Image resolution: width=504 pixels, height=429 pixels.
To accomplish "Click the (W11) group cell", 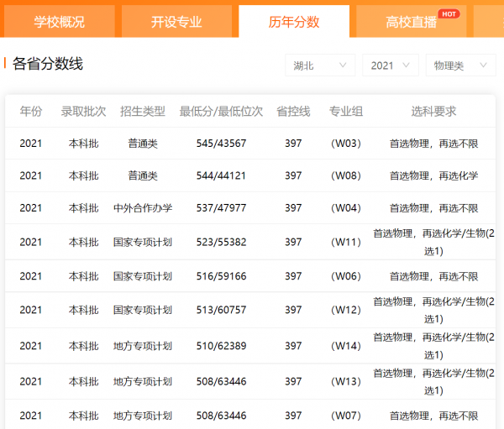I will click(x=346, y=242).
